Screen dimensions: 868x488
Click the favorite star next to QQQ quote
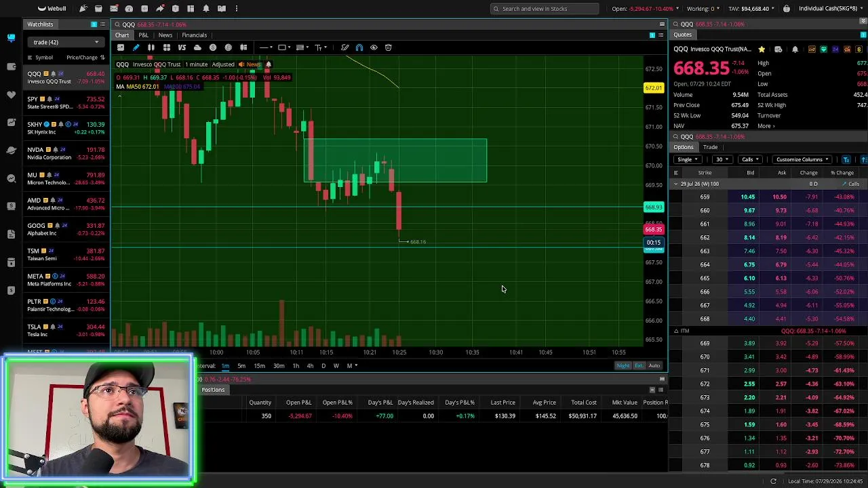tap(762, 49)
